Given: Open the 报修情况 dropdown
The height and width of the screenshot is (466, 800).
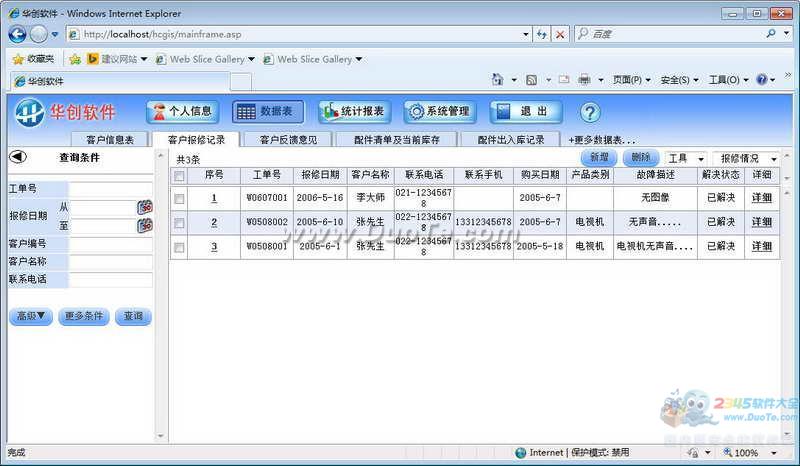Looking at the screenshot, I should point(746,159).
